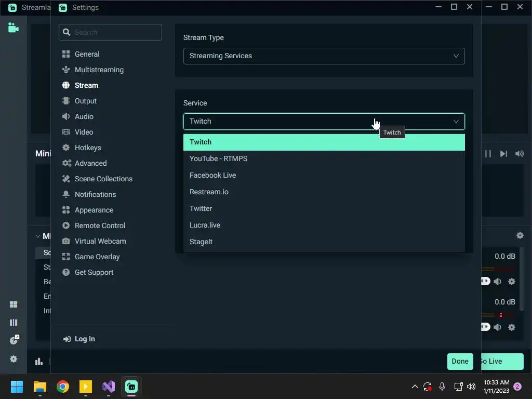Click the Video film icon
Screen dimensions: 532x399
(66, 132)
